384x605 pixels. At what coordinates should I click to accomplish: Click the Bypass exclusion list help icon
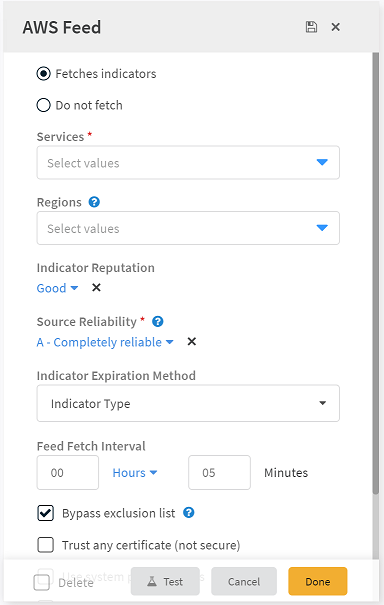coord(189,513)
